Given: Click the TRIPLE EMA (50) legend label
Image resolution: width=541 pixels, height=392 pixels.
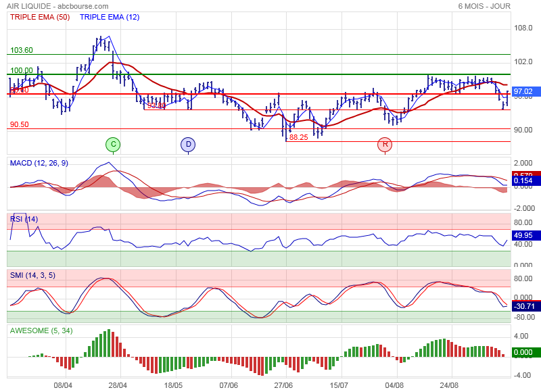Looking at the screenshot, I should [x=40, y=17].
